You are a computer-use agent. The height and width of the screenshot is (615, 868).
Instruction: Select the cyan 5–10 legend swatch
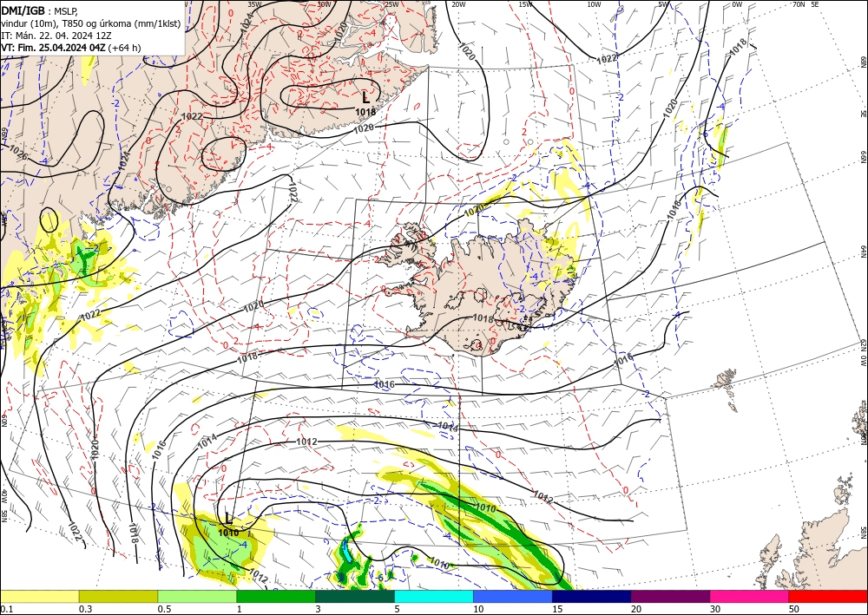(434, 596)
